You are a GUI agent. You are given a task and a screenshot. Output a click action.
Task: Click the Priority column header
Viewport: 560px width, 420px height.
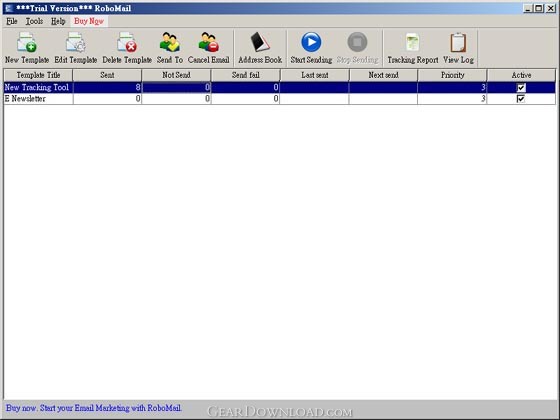[452, 75]
